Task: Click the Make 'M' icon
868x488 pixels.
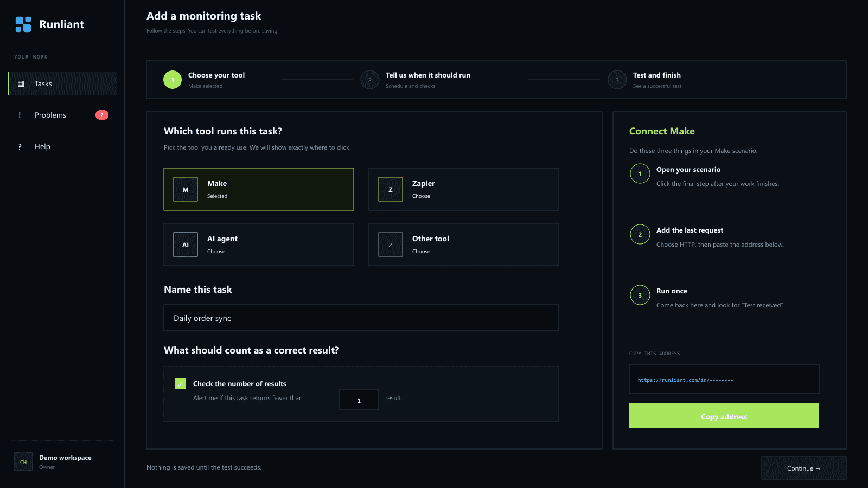Action: click(x=186, y=189)
